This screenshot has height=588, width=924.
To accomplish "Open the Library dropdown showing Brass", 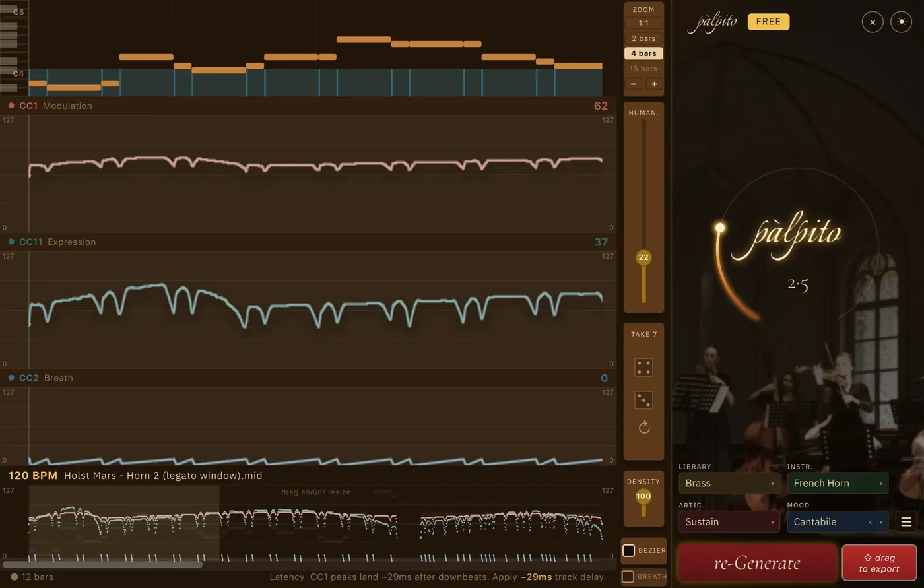I will pos(729,483).
